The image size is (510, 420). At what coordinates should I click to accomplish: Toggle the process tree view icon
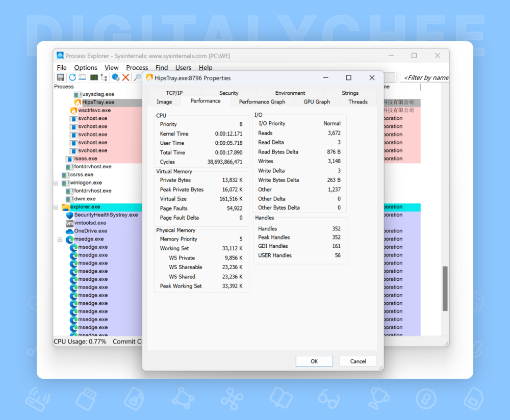[x=104, y=77]
